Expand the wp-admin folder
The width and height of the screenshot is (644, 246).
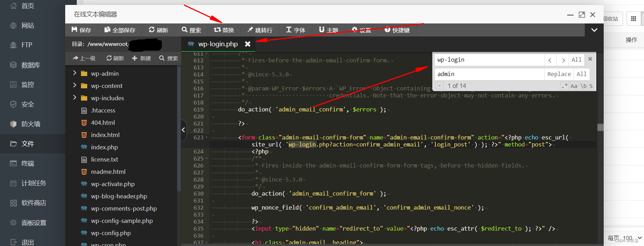74,73
